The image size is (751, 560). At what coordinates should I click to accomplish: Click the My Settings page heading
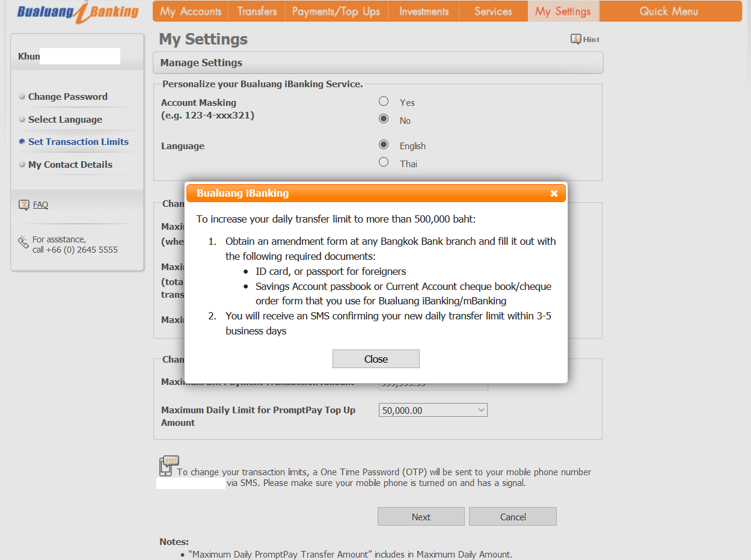click(x=203, y=39)
